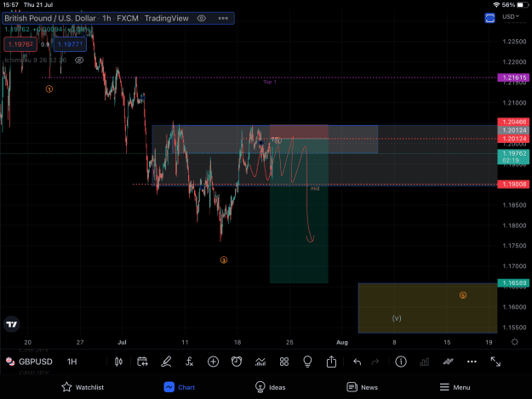Open the object tree layers icon

[x=449, y=362]
